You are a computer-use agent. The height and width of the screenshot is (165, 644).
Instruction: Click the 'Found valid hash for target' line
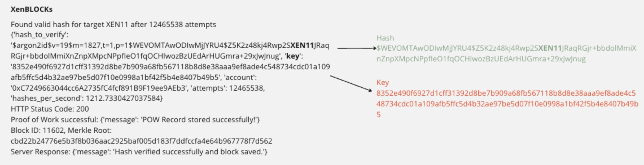click(113, 24)
